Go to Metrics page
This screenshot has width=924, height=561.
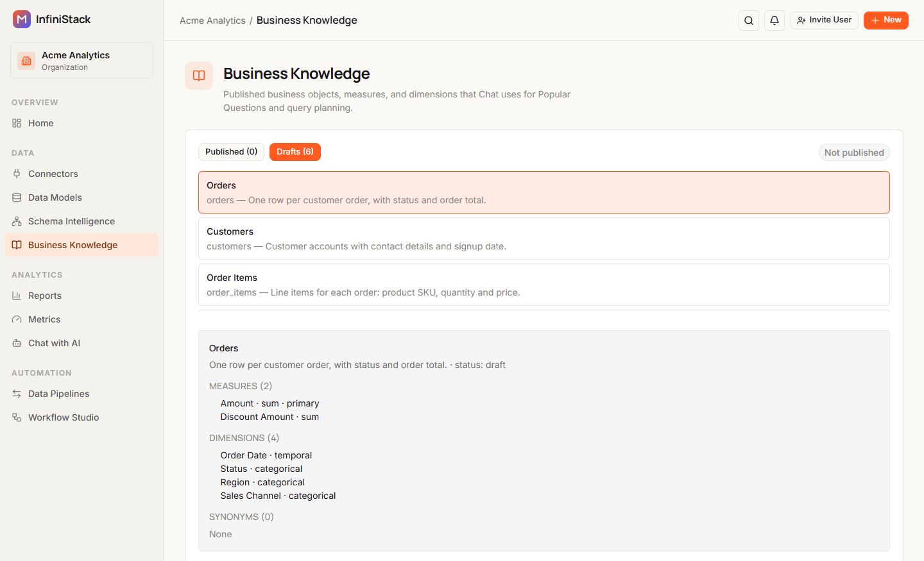(x=81, y=319)
